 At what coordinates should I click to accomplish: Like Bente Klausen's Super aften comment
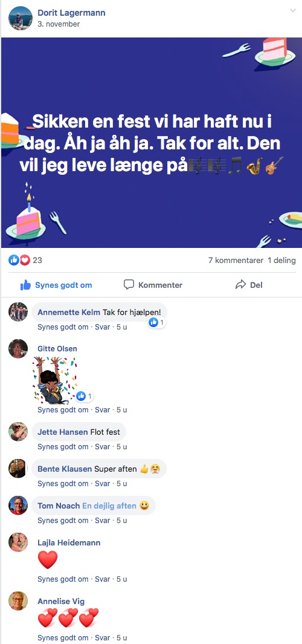pyautogui.click(x=63, y=484)
